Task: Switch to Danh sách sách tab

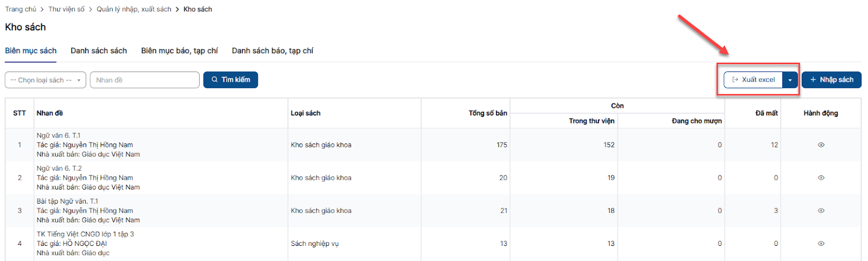Action: click(99, 51)
